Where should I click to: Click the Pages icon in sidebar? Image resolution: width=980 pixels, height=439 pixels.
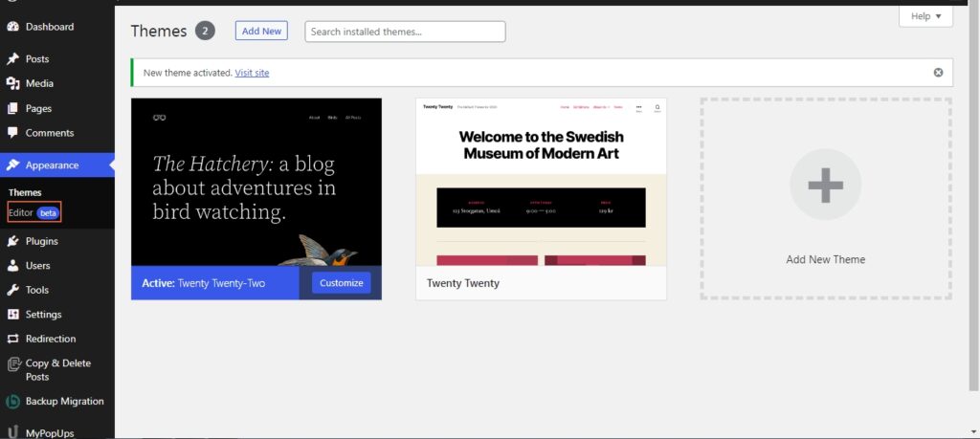tap(12, 108)
